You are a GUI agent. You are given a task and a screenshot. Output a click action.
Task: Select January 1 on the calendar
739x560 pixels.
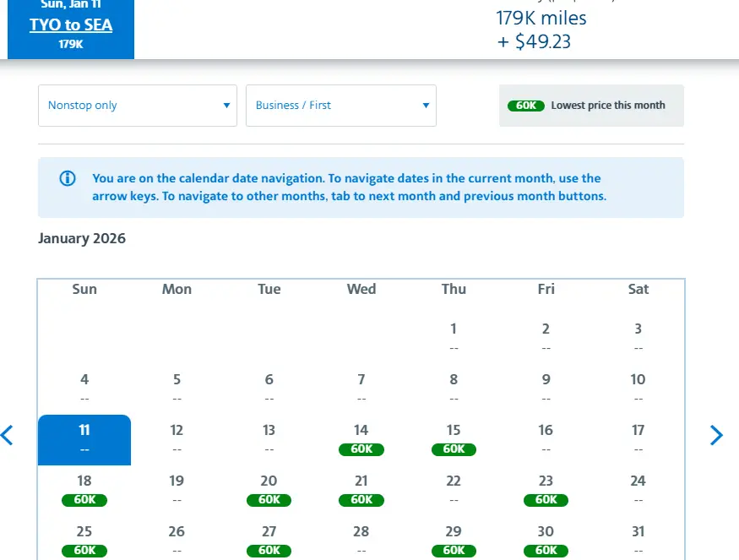pyautogui.click(x=454, y=337)
